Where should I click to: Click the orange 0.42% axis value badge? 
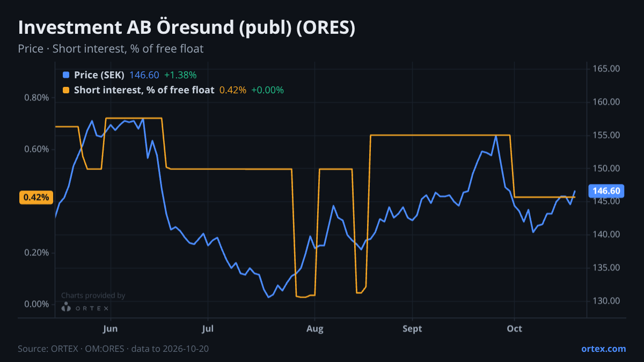(36, 197)
